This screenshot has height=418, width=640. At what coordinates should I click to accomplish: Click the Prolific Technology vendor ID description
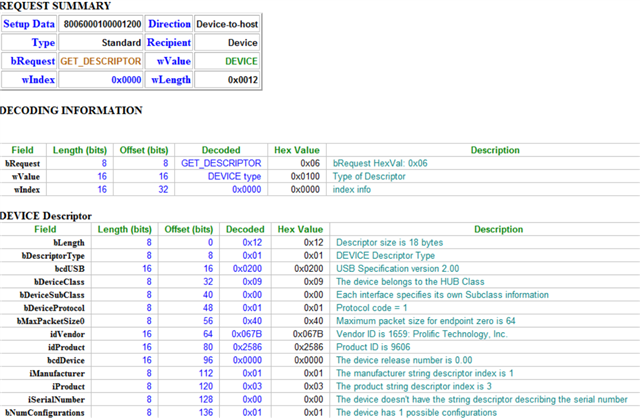[x=422, y=334]
